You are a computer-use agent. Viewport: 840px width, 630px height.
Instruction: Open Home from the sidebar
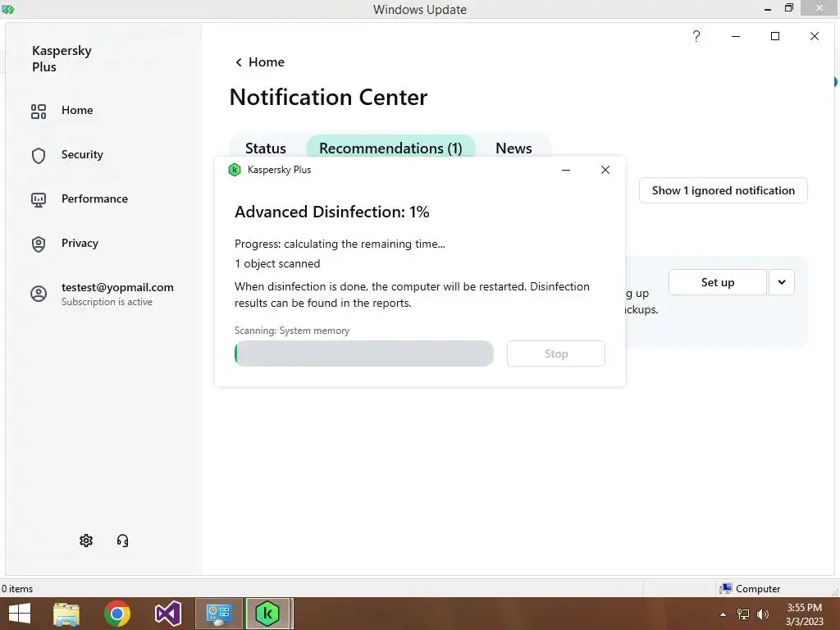(62, 111)
